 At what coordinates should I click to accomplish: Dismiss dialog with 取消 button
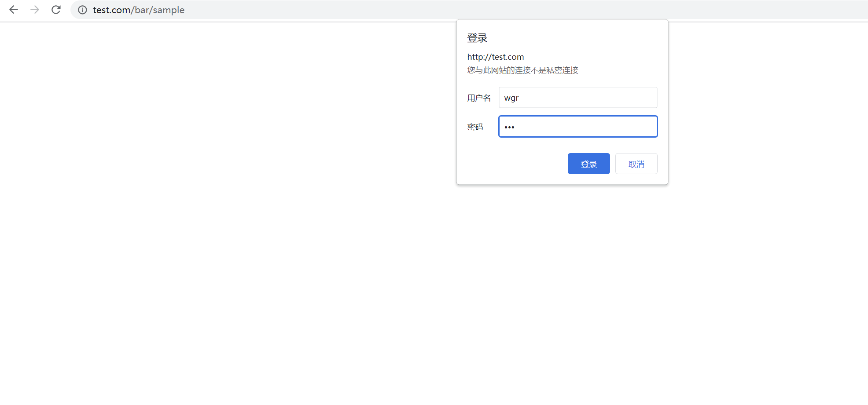pyautogui.click(x=636, y=164)
